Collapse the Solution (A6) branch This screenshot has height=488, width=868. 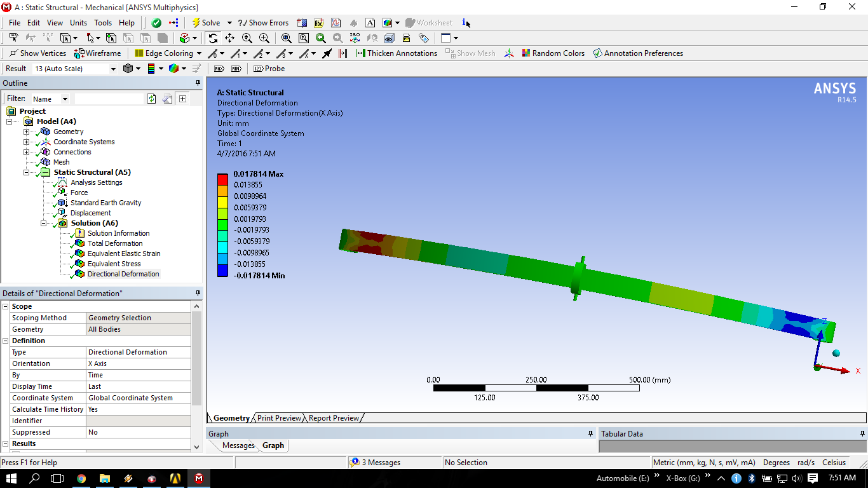pyautogui.click(x=43, y=223)
